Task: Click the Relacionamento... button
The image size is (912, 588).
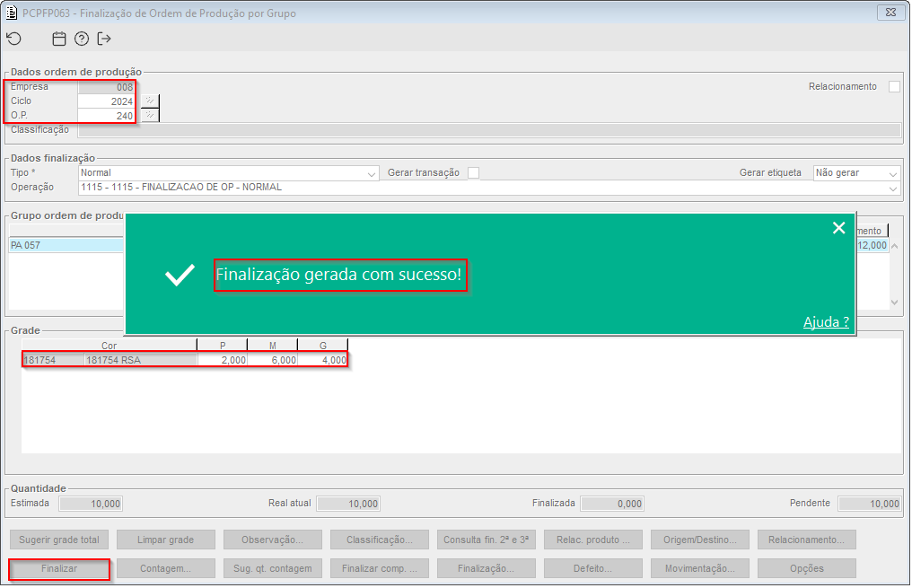Action: [807, 540]
